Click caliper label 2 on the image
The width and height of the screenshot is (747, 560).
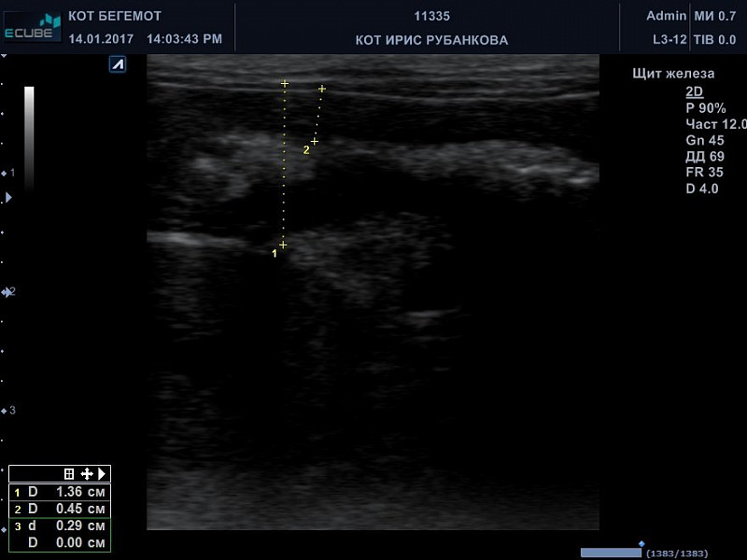click(x=306, y=150)
